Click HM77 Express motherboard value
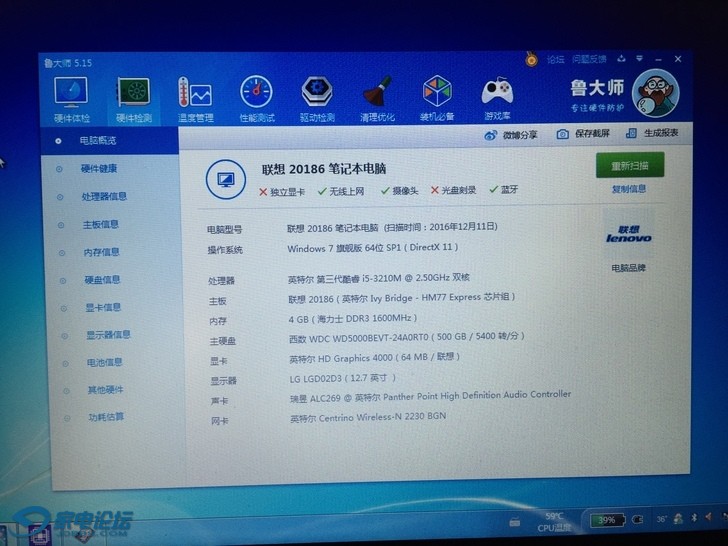Image resolution: width=728 pixels, height=546 pixels. tap(402, 298)
